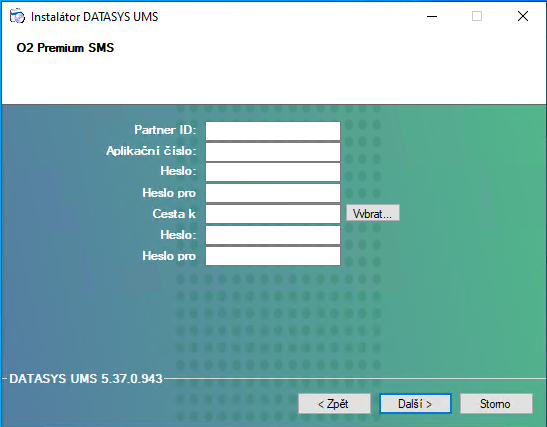The width and height of the screenshot is (547, 427).
Task: Click the Cesta k label
Action: coord(174,214)
